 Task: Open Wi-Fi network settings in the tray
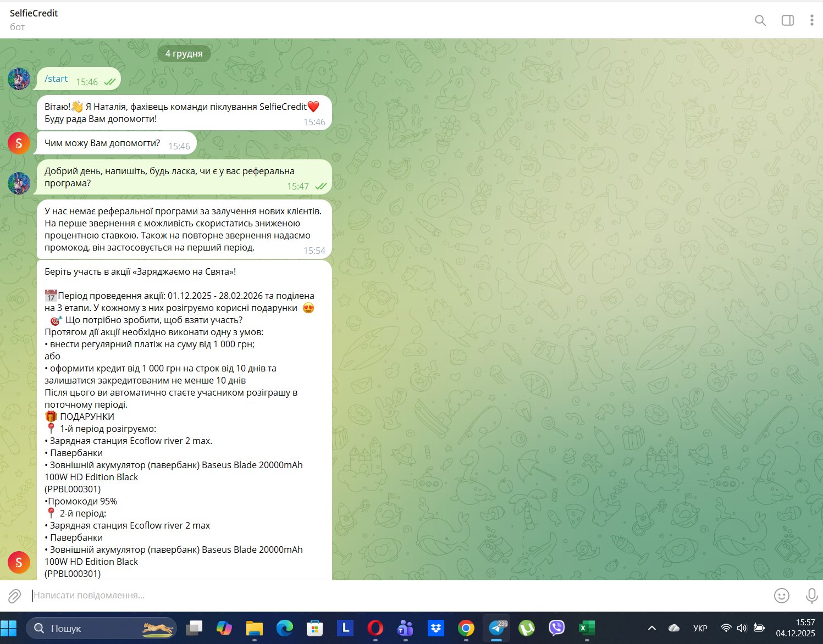726,628
